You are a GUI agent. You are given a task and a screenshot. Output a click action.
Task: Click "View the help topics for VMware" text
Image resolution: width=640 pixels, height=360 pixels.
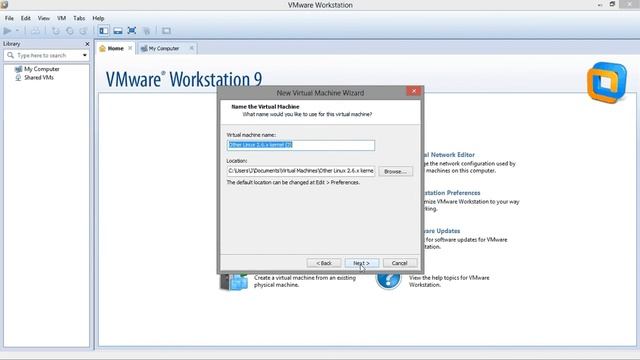(x=449, y=278)
